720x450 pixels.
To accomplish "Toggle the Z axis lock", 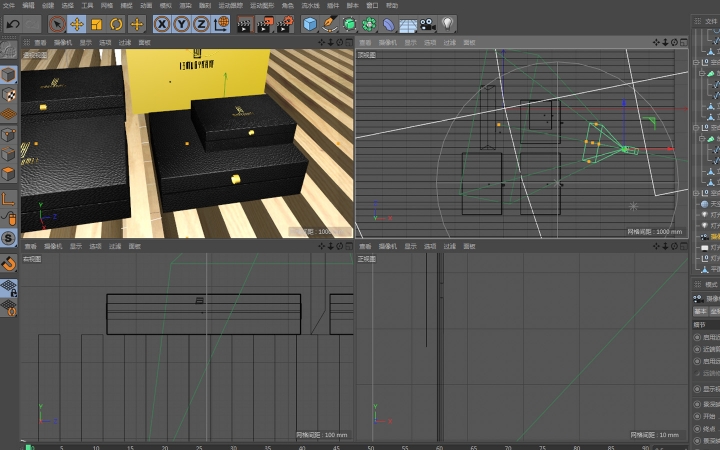I will (201, 23).
